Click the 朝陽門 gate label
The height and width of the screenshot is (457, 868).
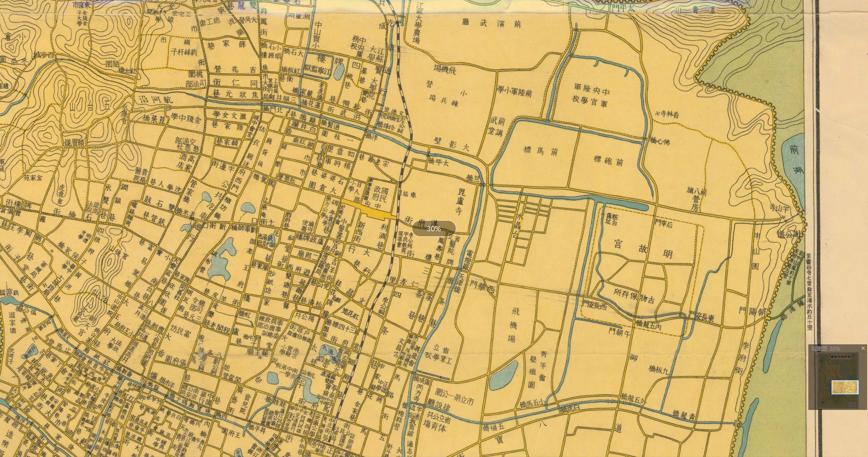click(752, 311)
